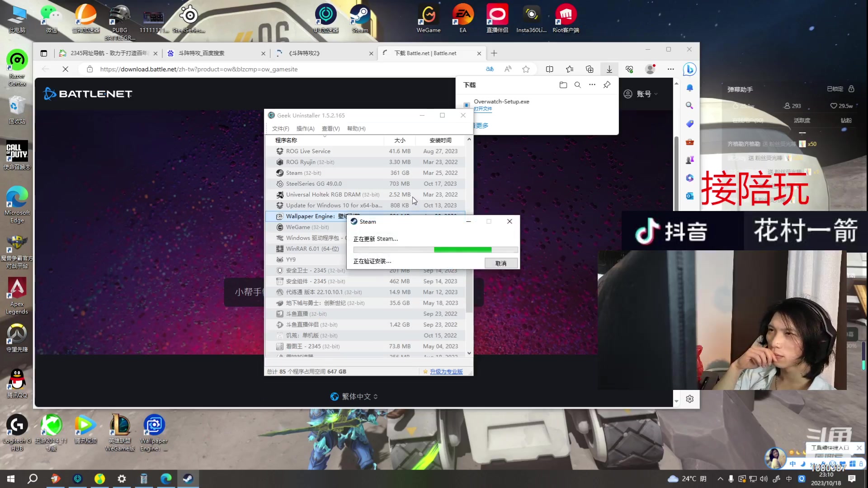Open Edge sidebar settings gear
This screenshot has height=488, width=868.
click(x=689, y=399)
